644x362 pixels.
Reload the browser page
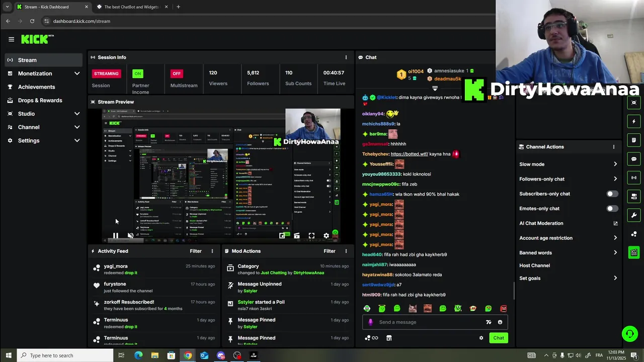click(x=32, y=21)
